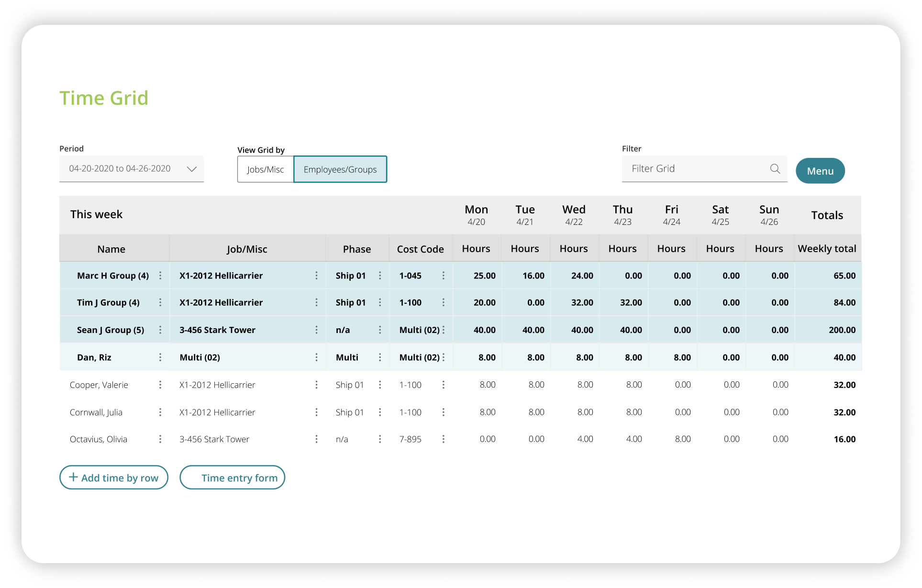This screenshot has width=922, height=588.
Task: Open the row options menu for Marc H Group
Action: pyautogui.click(x=161, y=276)
